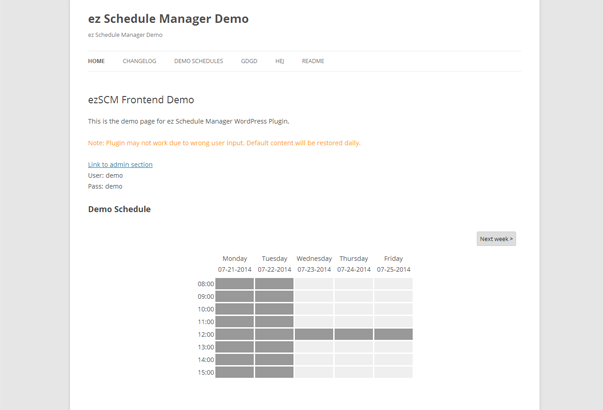Click the blocked Friday 12:00 slot
The width and height of the screenshot is (603, 410).
(x=393, y=334)
